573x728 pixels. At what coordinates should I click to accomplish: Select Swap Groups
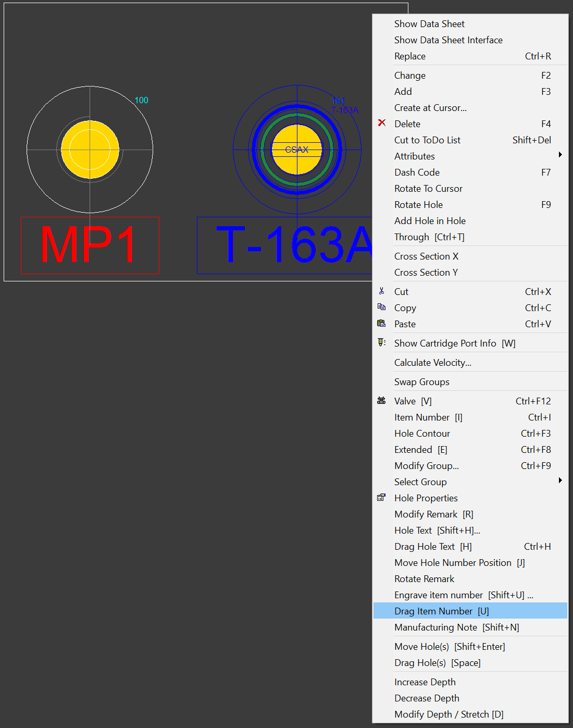470,382
